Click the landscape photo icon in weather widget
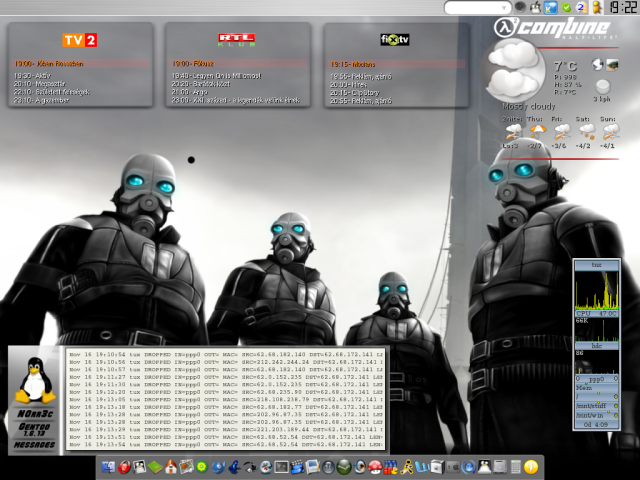The height and width of the screenshot is (480, 640). [612, 64]
